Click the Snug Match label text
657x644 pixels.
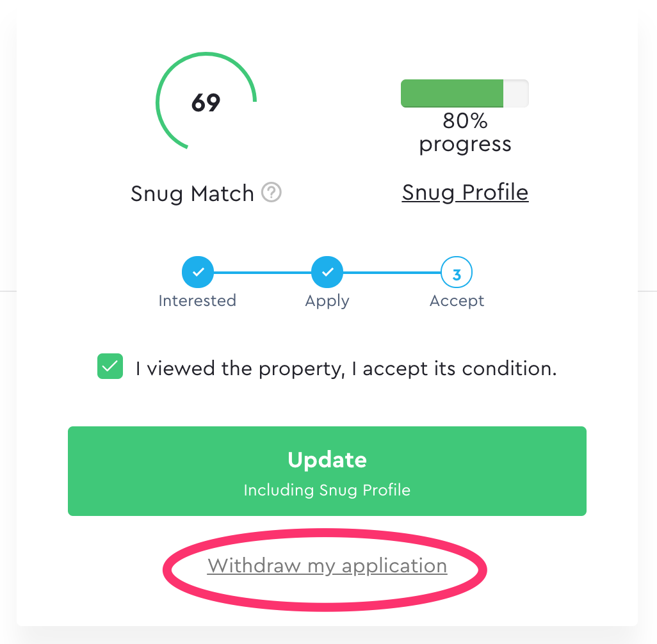pyautogui.click(x=192, y=193)
